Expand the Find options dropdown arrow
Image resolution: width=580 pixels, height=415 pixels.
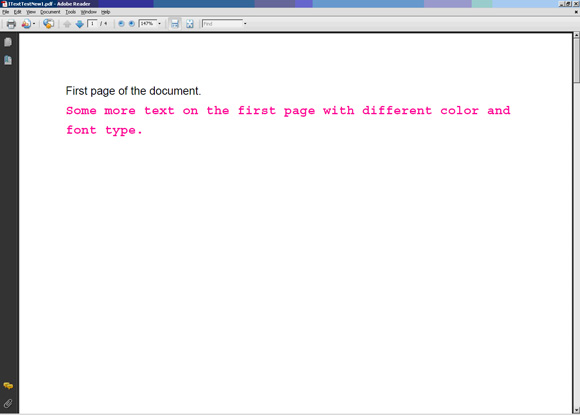[x=245, y=24]
